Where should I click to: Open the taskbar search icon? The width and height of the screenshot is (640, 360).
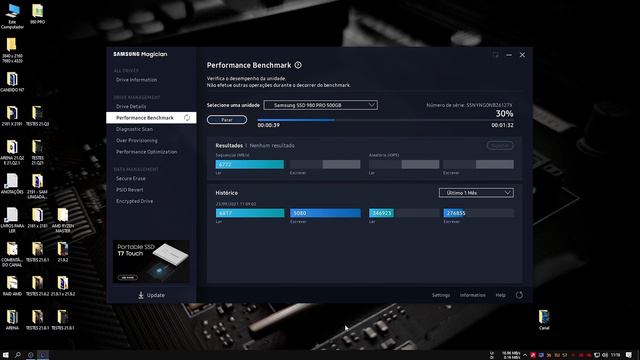(x=18, y=355)
